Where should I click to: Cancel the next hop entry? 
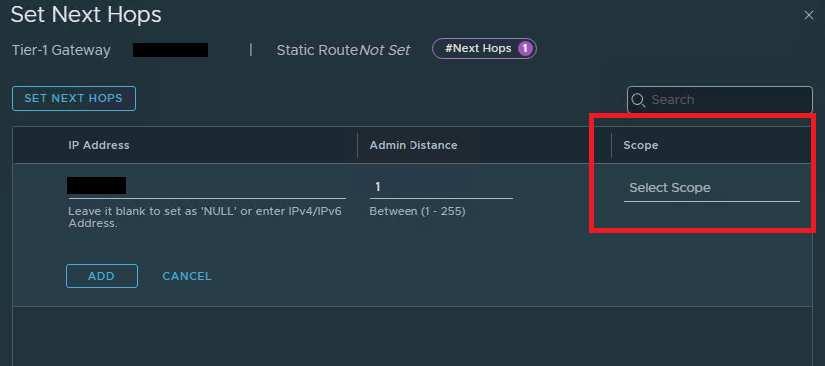coord(187,276)
